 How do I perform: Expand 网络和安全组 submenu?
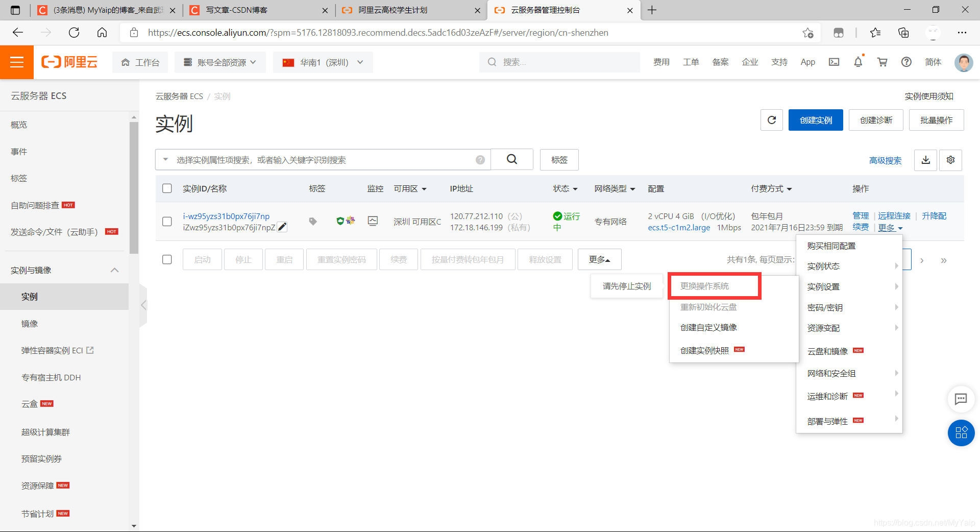(x=849, y=373)
